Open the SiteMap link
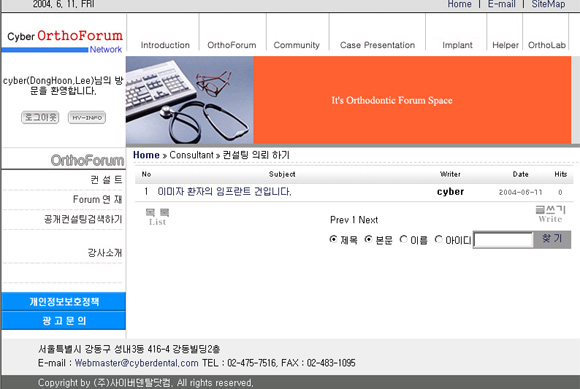 pos(548,4)
